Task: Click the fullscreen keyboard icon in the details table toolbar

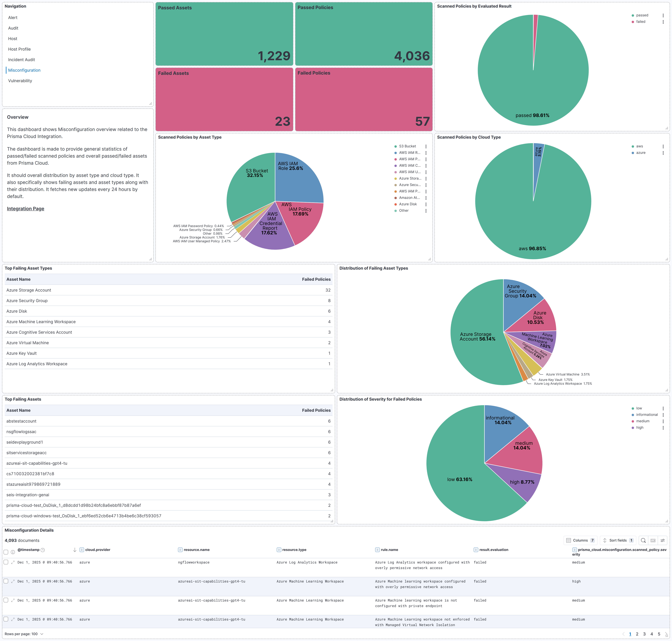Action: click(x=653, y=540)
